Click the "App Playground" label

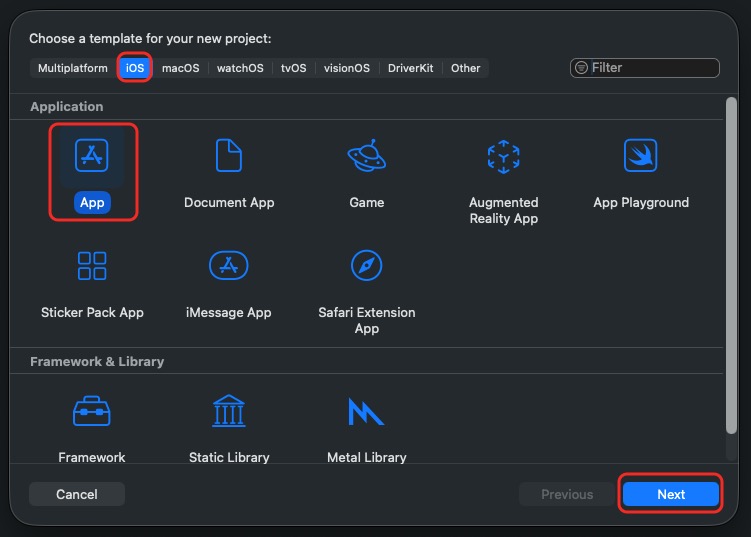point(641,203)
